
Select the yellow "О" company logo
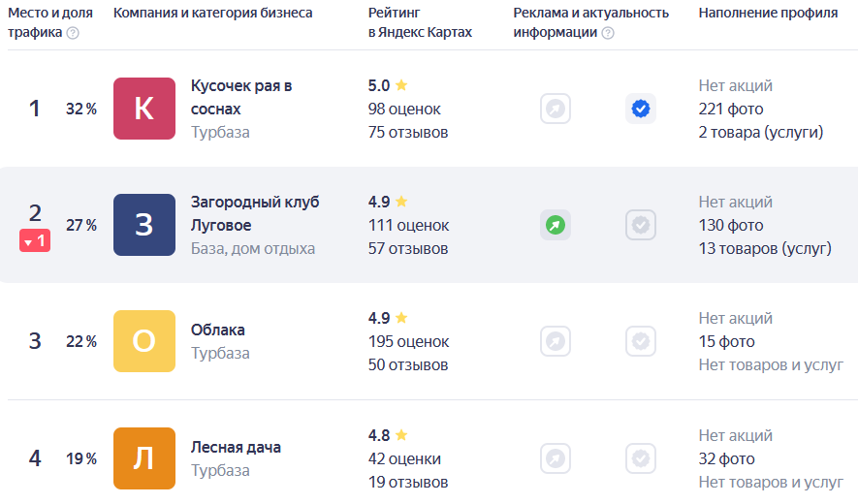(144, 341)
